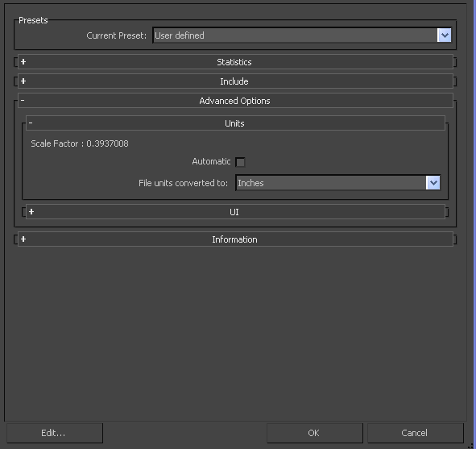Expand the UI rollout plus icon
This screenshot has width=476, height=449.
pyautogui.click(x=31, y=211)
